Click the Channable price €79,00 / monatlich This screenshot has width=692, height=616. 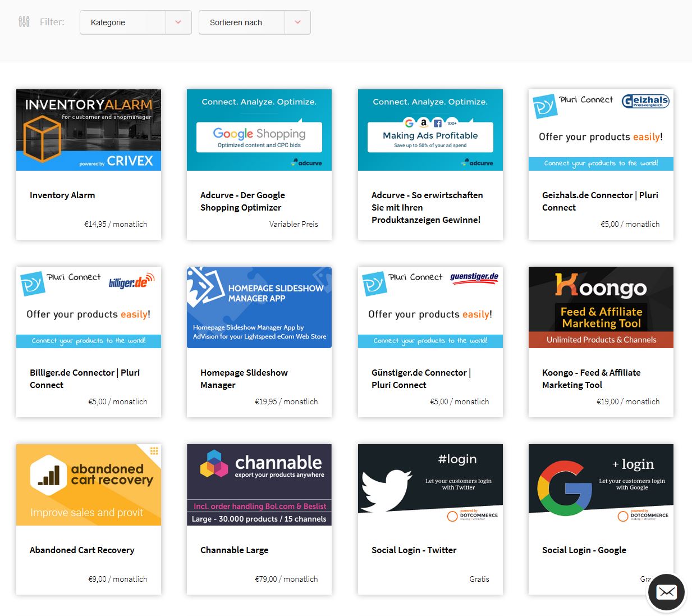286,579
